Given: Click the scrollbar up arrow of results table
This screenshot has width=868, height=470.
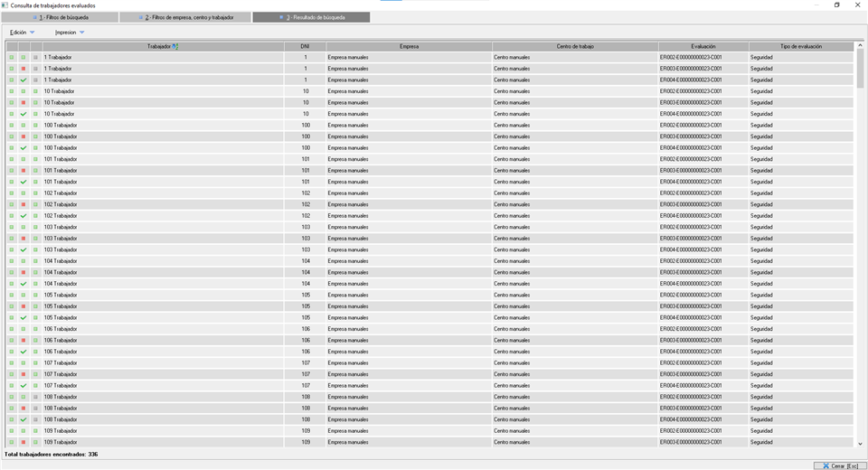Looking at the screenshot, I should coord(860,45).
